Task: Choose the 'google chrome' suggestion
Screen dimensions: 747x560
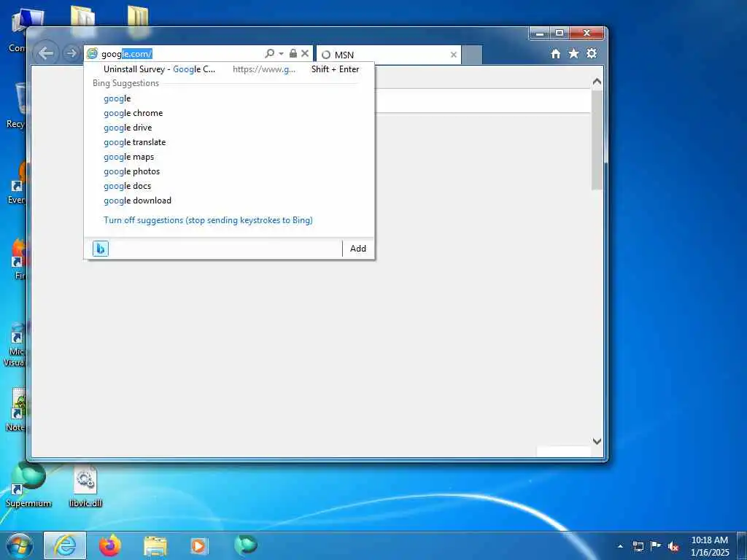Action: point(133,113)
